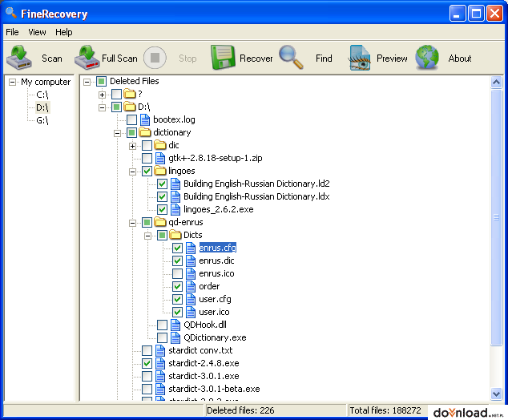
Task: Uncheck the lingoes folder checkbox
Action: (147, 171)
